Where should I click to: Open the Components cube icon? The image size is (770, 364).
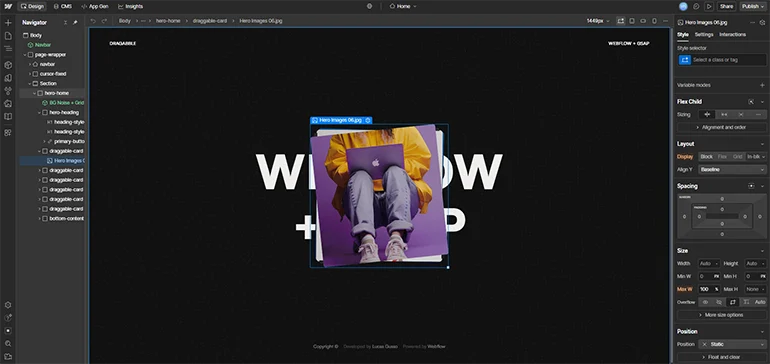8,65
